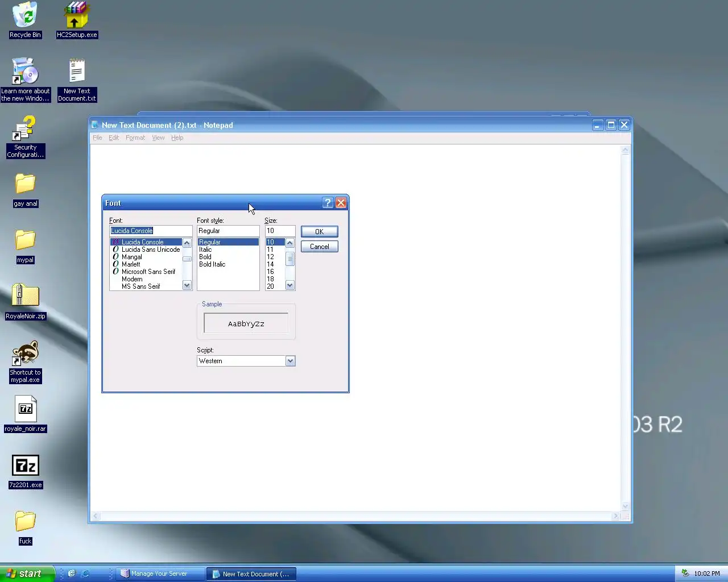Click Notepad vertical scrollbar up arrow
Image resolution: width=728 pixels, height=582 pixels.
click(626, 150)
